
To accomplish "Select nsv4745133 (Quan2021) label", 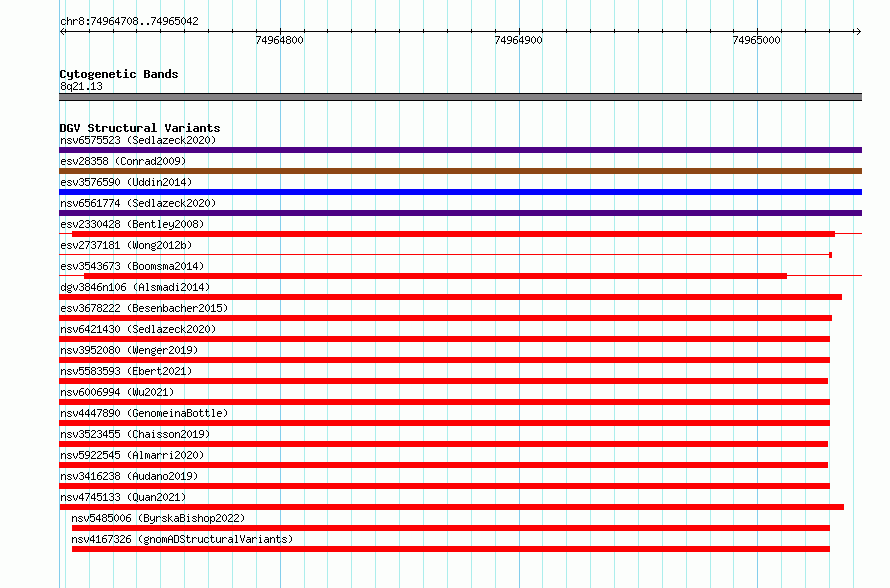I will tap(123, 497).
